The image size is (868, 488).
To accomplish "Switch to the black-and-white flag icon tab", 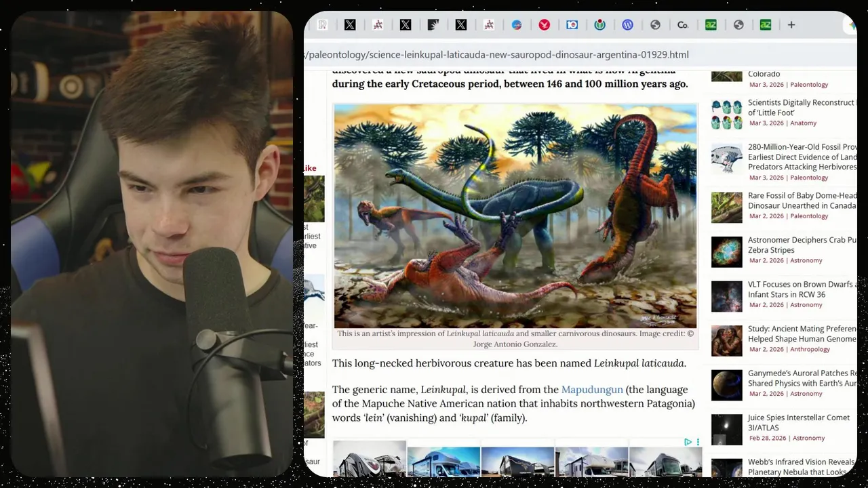I will click(433, 25).
